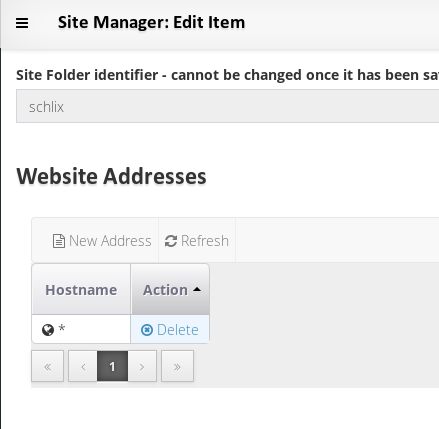Screen dimensions: 439x429
Task: Open the hamburger navigation menu
Action: 22,23
